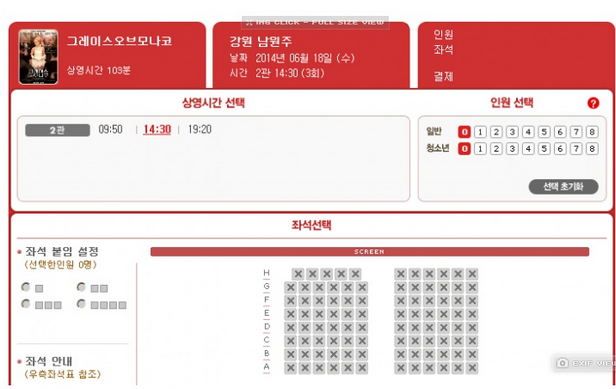Click the 2관 theater label button
Image resolution: width=616 pixels, height=389 pixels.
pos(57,130)
